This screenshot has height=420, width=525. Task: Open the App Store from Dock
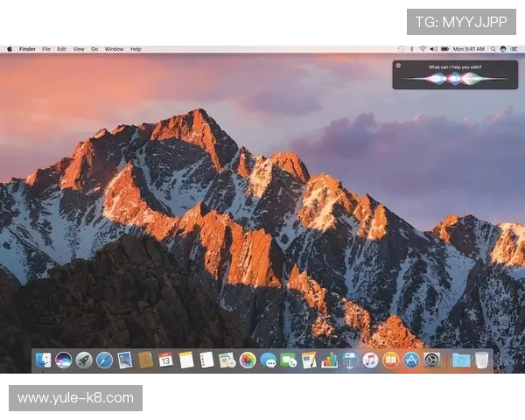click(x=411, y=360)
